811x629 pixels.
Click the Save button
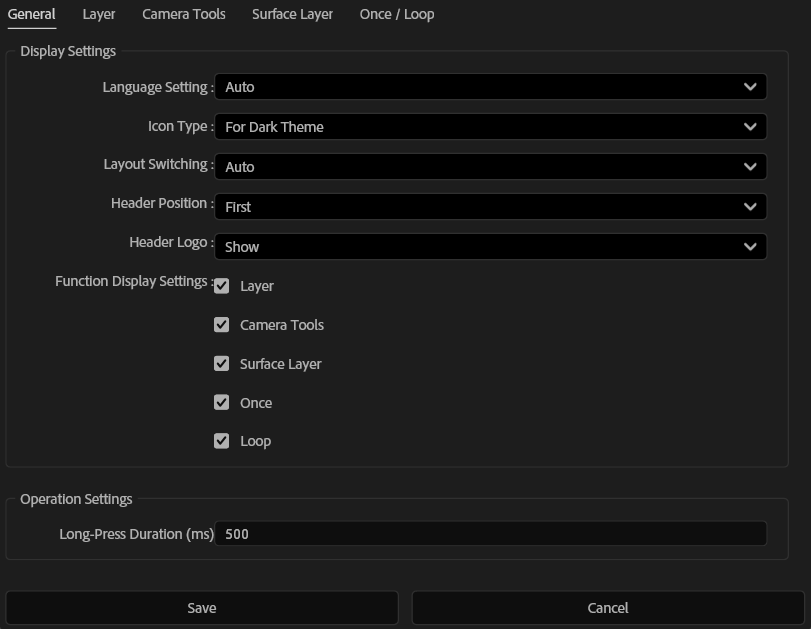(202, 607)
